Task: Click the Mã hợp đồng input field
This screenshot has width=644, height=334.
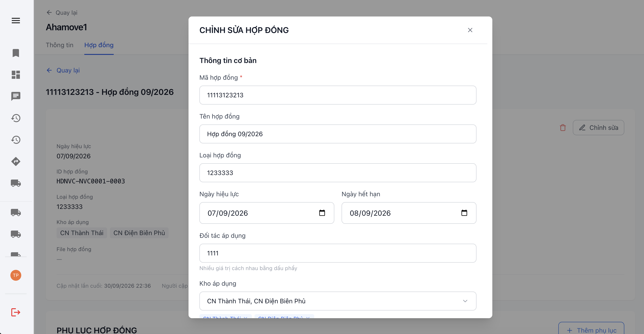Action: tap(338, 95)
